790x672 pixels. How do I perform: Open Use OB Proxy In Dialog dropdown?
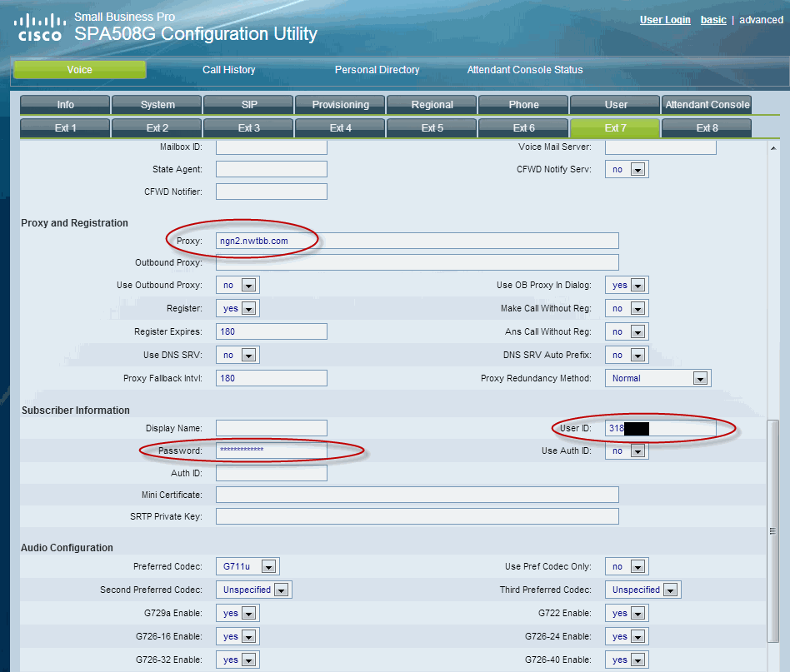(627, 285)
